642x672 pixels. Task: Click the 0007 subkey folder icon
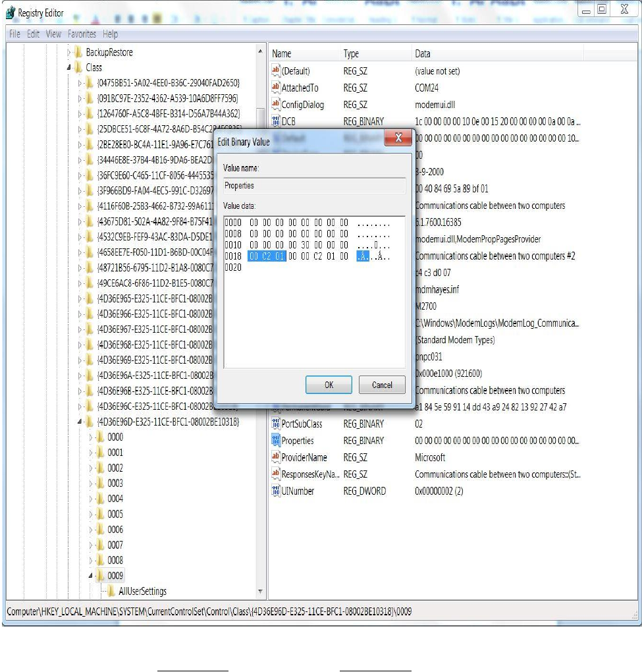100,545
